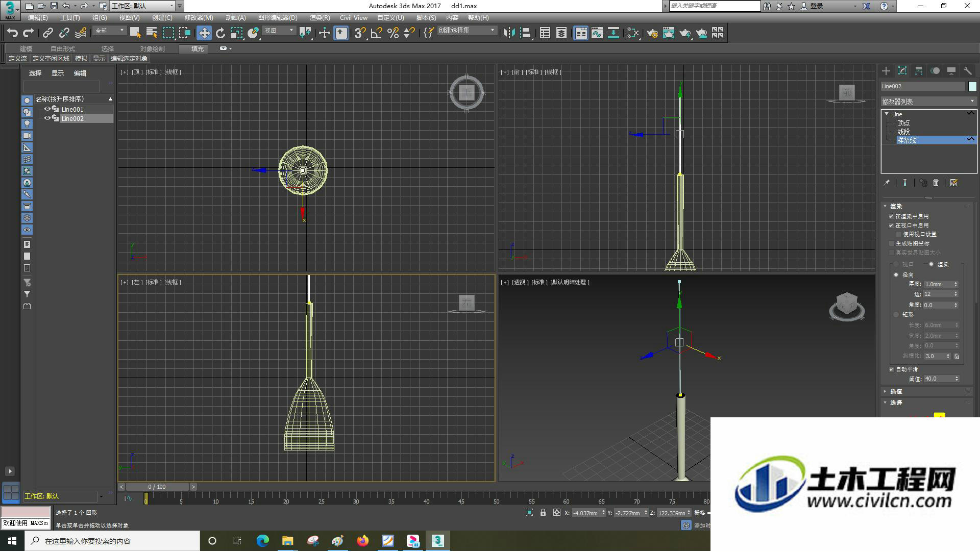The image size is (980, 552).
Task: Open the 'Civil View' menu
Action: (x=353, y=18)
